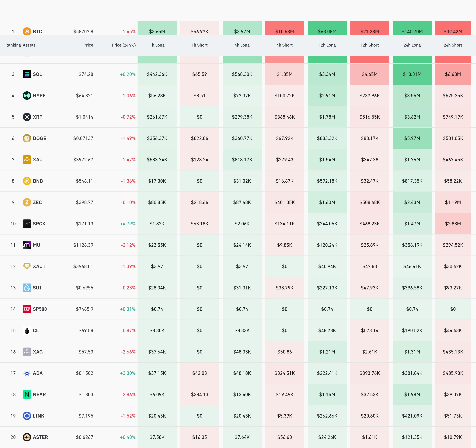Click the Dogecoin DOGE icon
476x448 pixels.
[x=27, y=138]
